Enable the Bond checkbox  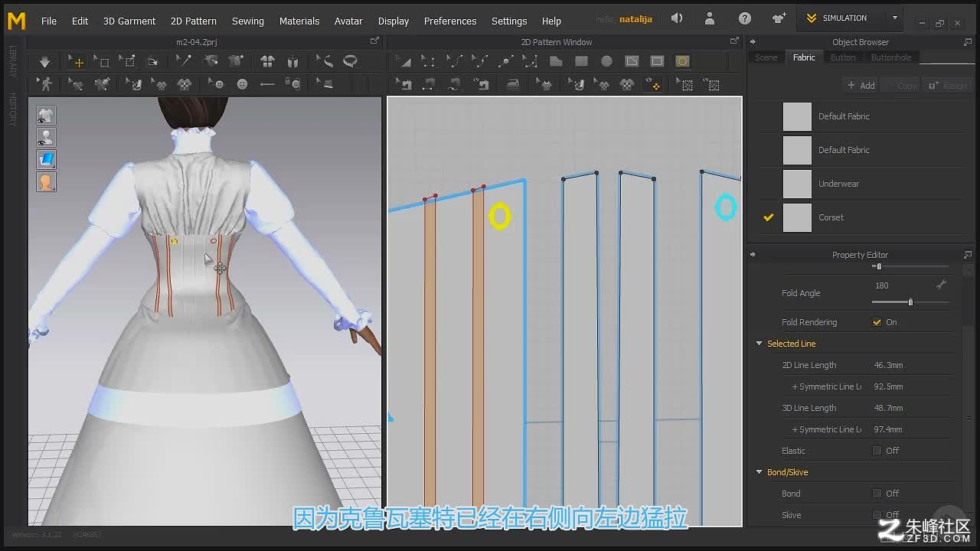877,494
